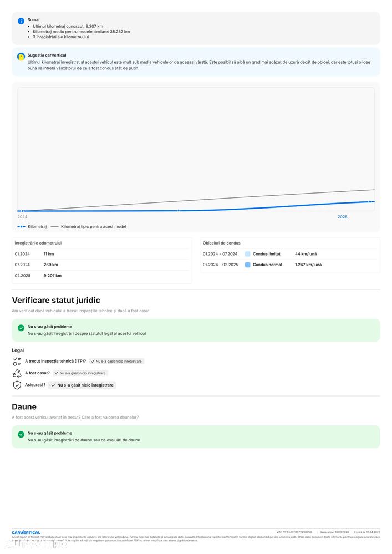Click the shield icon next to 'Asigurată?'
This screenshot has width=392, height=554.
point(17,385)
